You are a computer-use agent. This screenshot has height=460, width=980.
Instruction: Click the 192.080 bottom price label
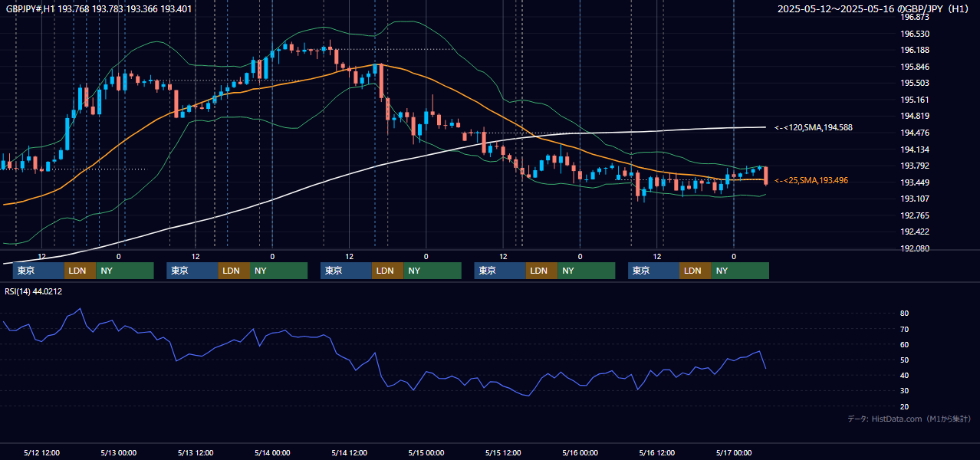[915, 248]
